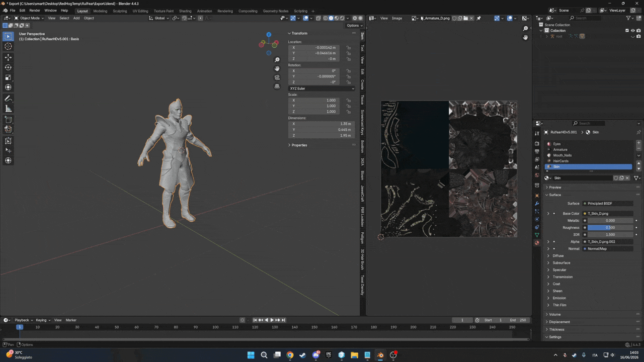Viewport: 644px width, 362px height.
Task: Toggle lock on Scale Z
Action: tap(348, 112)
